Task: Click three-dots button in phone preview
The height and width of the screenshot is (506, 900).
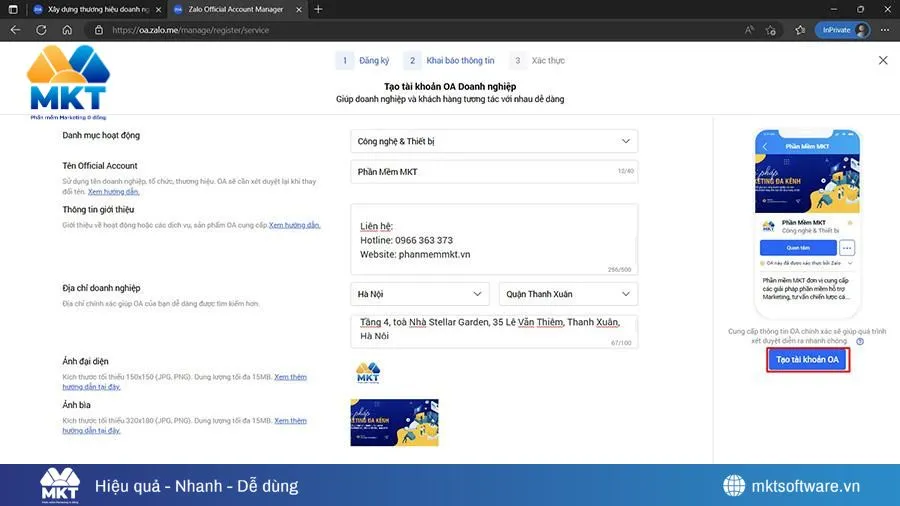Action: [847, 248]
